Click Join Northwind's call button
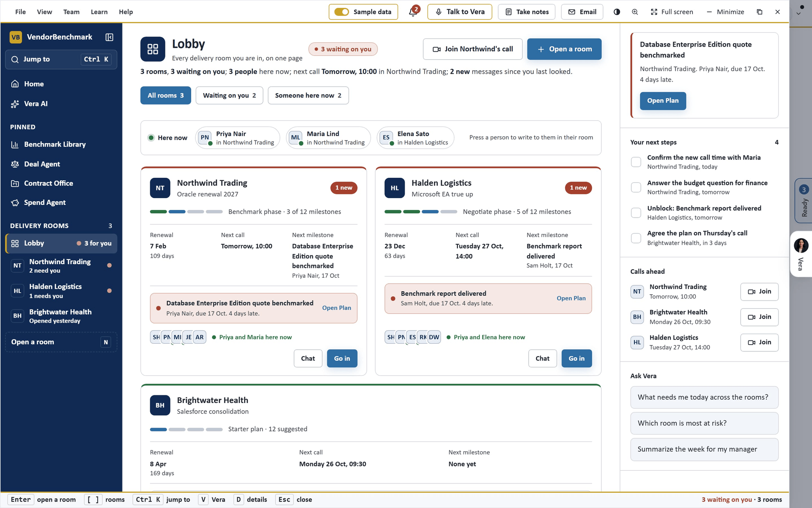This screenshot has height=508, width=812. tap(472, 49)
